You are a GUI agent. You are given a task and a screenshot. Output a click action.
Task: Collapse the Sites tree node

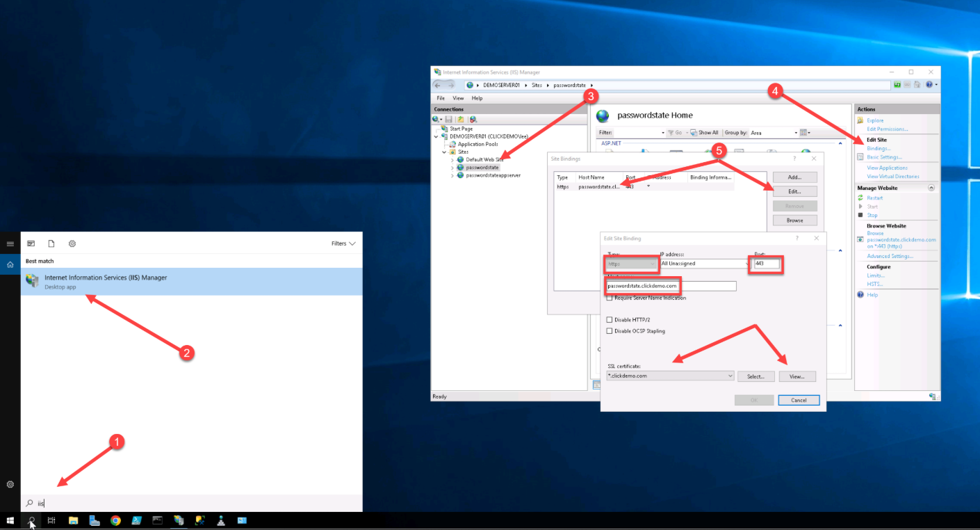pos(445,152)
